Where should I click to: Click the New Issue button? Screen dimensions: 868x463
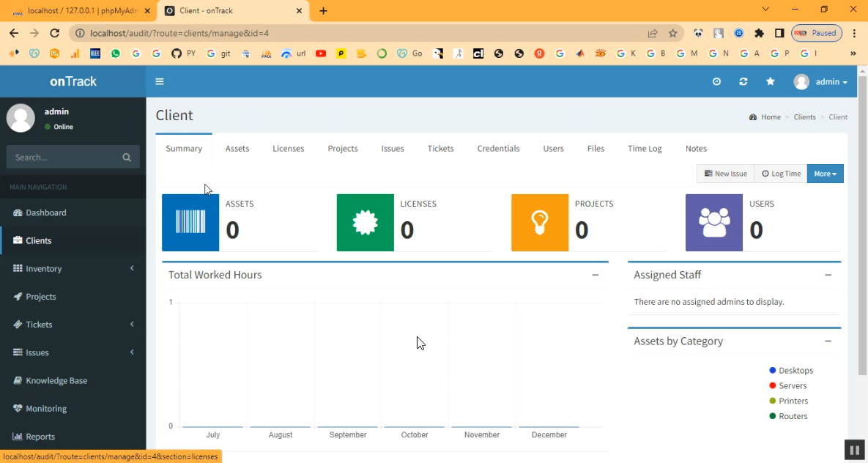tap(725, 174)
